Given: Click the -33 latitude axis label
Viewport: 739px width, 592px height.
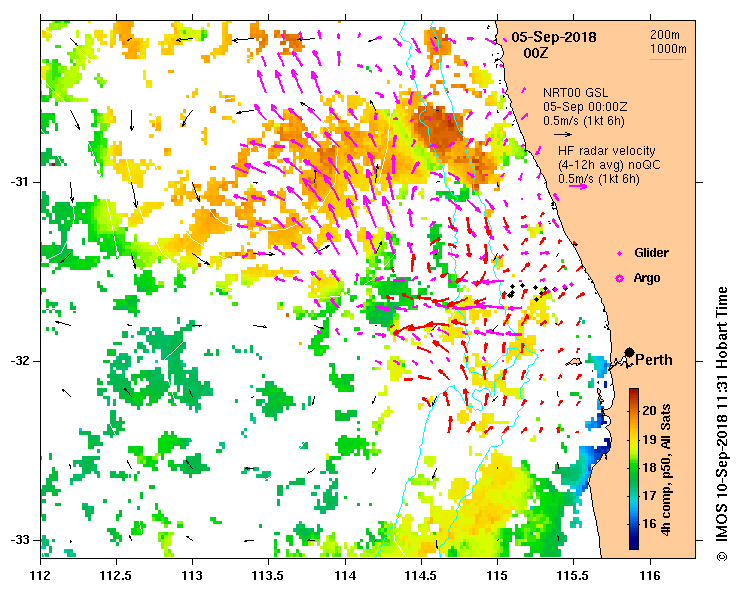Looking at the screenshot, I should click(19, 540).
